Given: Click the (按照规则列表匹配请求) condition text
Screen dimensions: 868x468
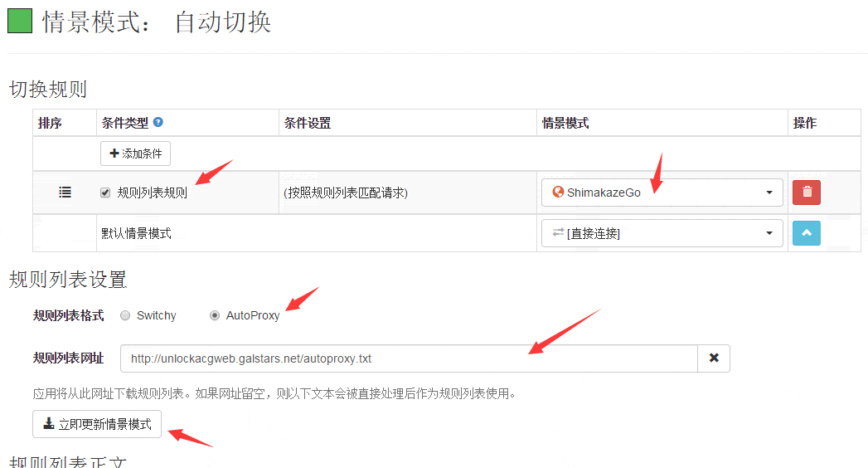Looking at the screenshot, I should click(346, 193).
